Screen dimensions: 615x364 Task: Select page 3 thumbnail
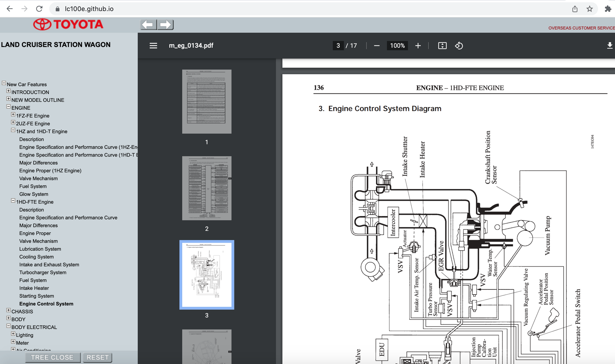pos(207,275)
